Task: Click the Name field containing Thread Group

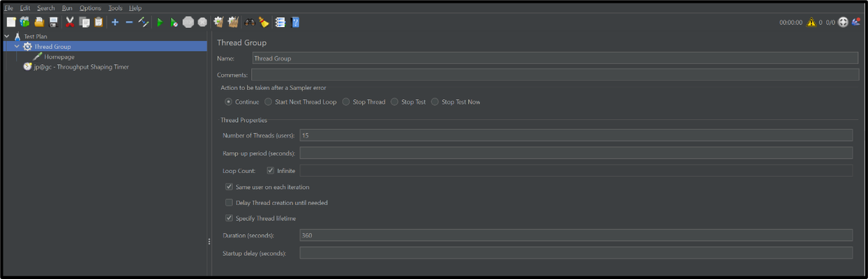Action: click(x=555, y=59)
